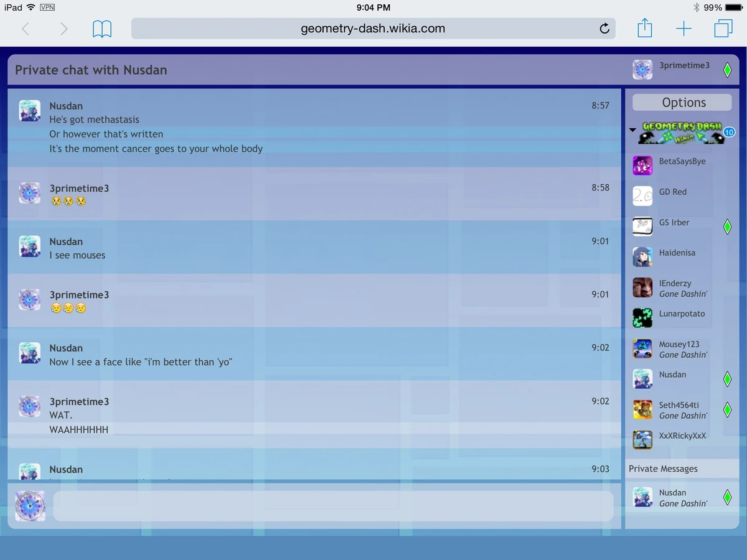
Task: Click your 3primetime3 avatar at top right
Action: tap(642, 69)
